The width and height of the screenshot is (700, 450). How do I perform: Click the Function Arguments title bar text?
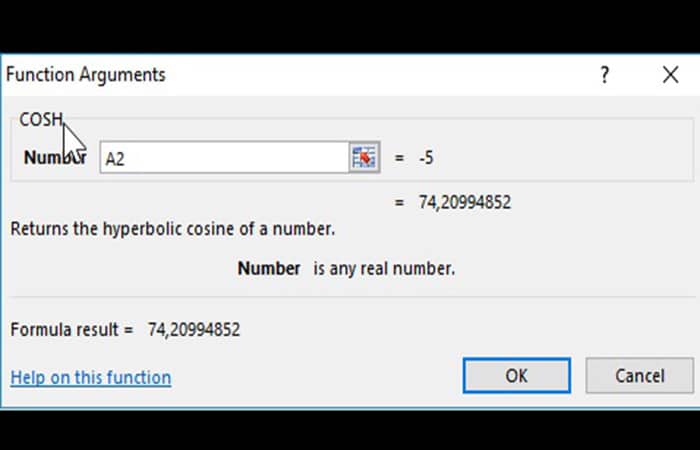pyautogui.click(x=86, y=75)
